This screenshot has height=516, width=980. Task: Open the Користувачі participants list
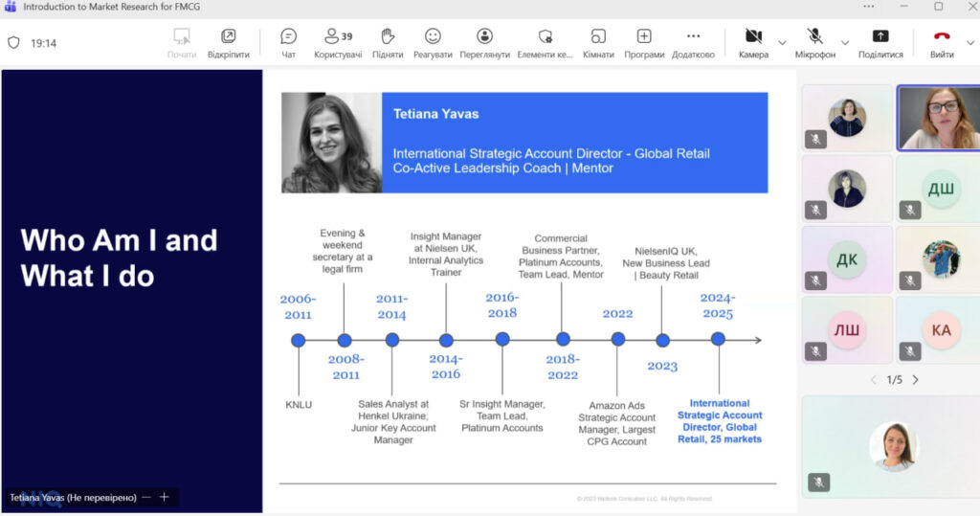(338, 42)
